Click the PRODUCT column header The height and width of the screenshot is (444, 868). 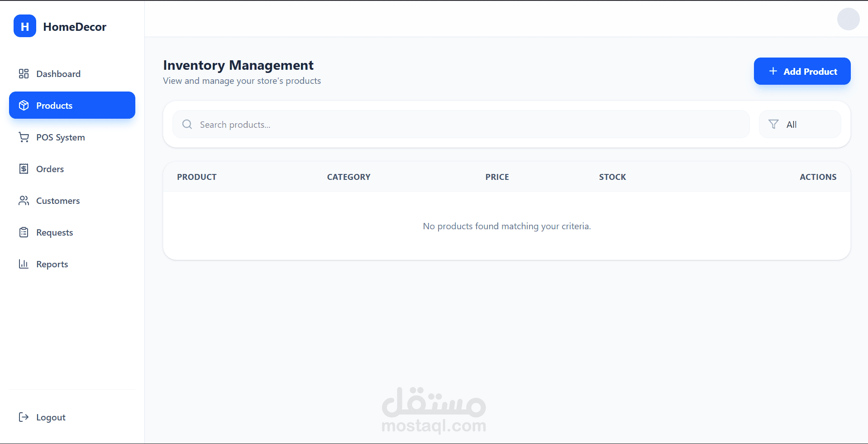click(x=197, y=177)
